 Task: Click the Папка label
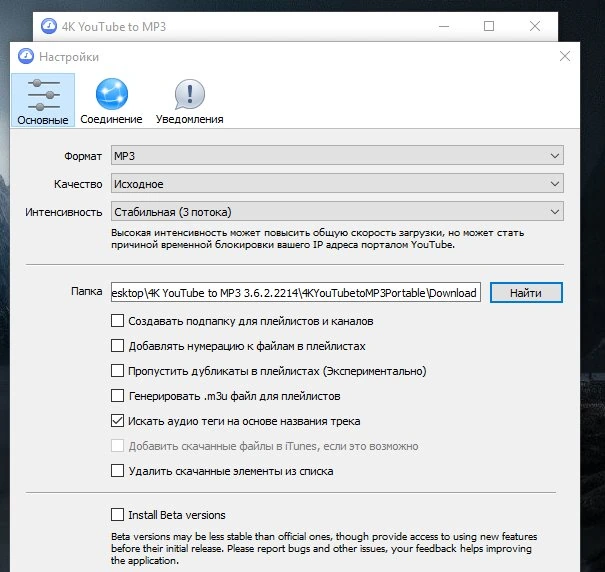[x=86, y=291]
